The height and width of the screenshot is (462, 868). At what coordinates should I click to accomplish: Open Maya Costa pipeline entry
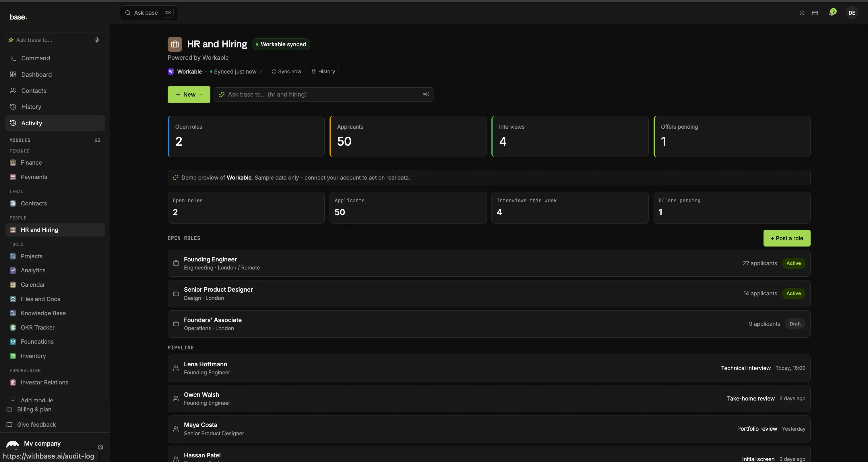pos(489,429)
